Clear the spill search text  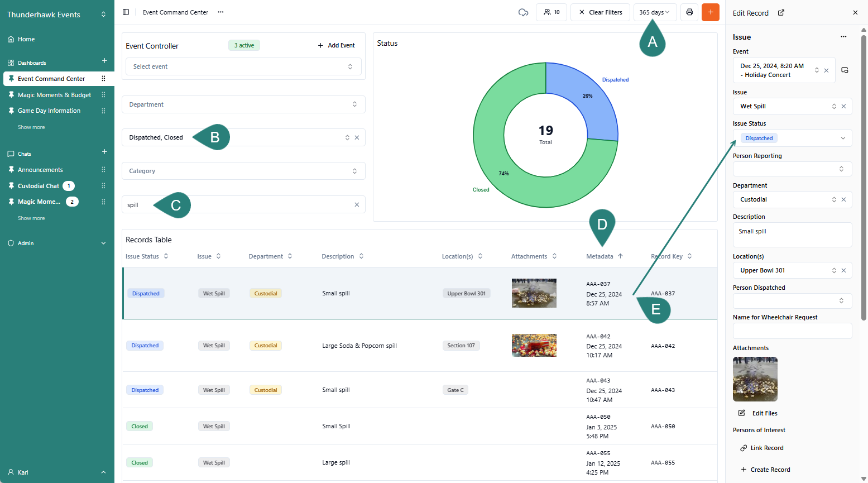click(357, 205)
